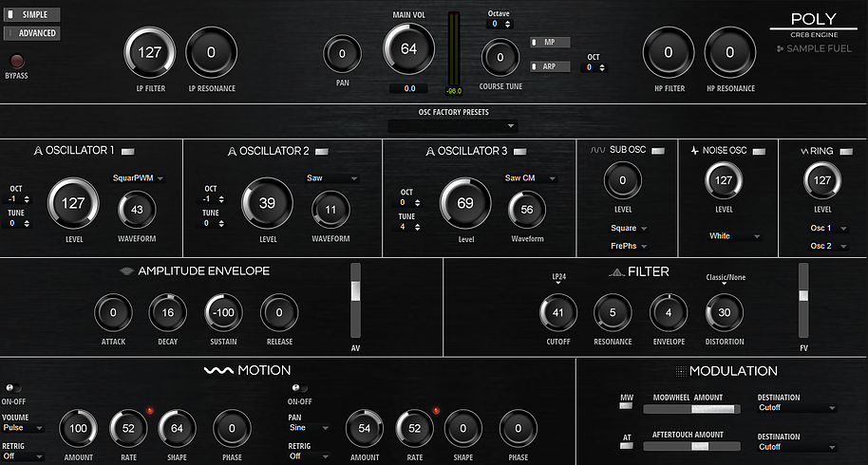868x465 pixels.
Task: Click the top Octave stepper arrows
Action: click(508, 25)
